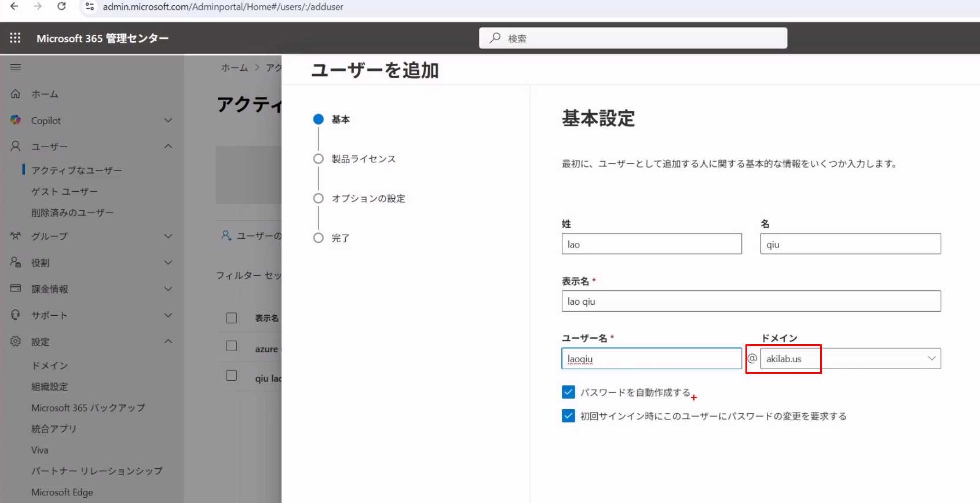Click the 検索 search box
Screen dimensions: 980x503
point(632,38)
